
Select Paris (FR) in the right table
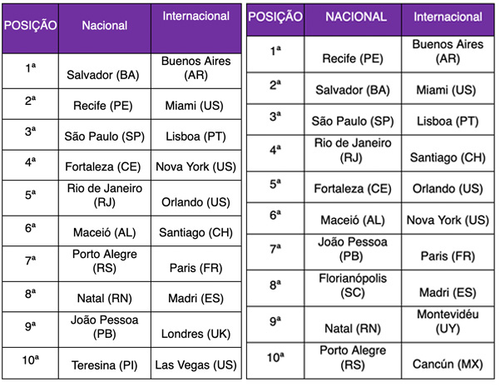448,252
